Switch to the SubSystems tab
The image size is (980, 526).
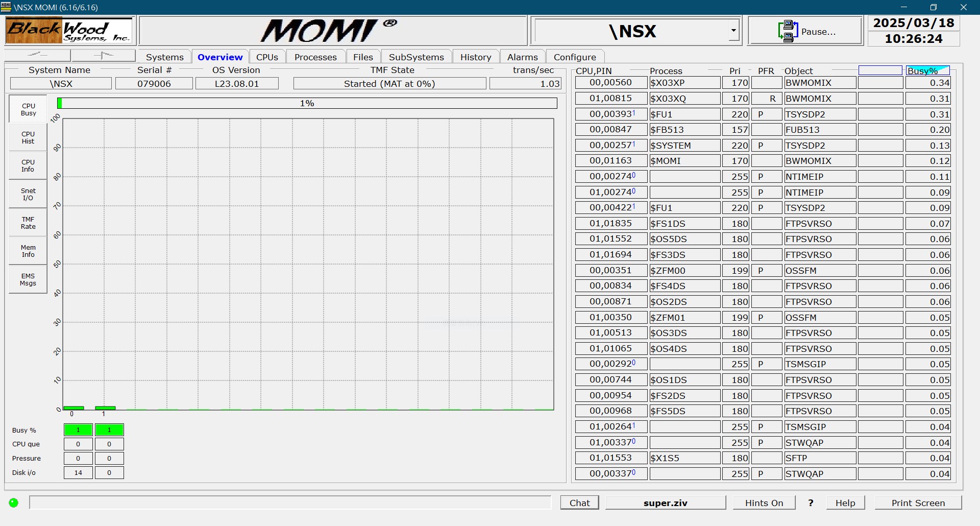[x=416, y=57]
